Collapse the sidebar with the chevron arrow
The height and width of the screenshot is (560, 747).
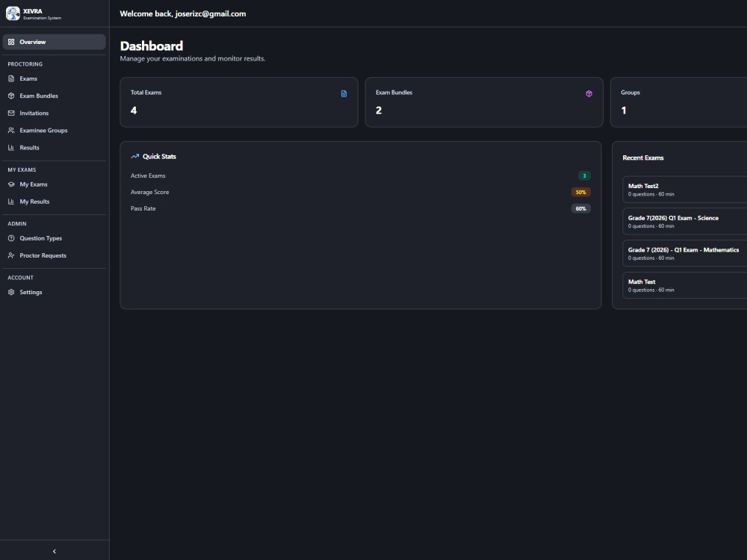tap(55, 551)
